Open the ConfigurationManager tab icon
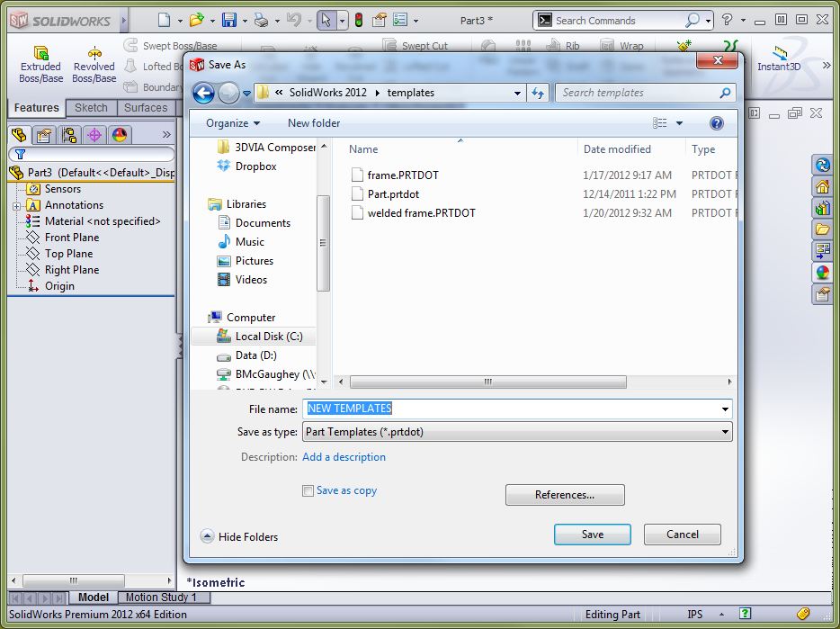Image resolution: width=840 pixels, height=629 pixels. pos(69,135)
